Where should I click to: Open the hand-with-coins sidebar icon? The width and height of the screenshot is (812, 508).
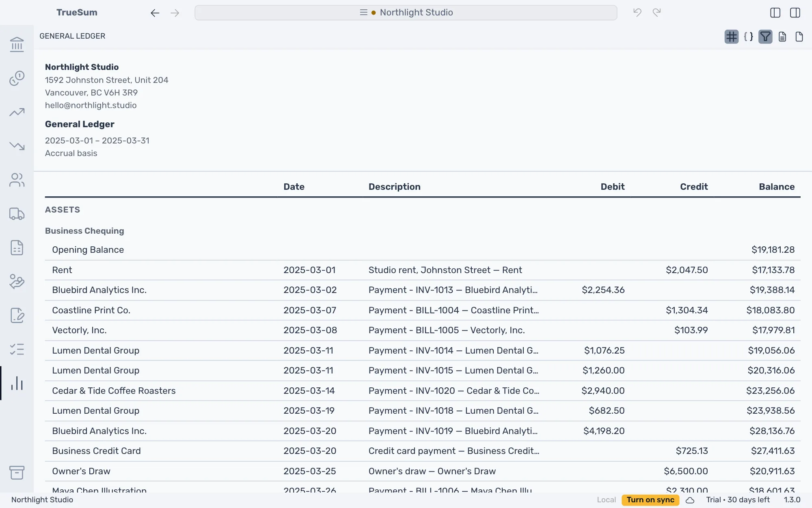click(17, 282)
